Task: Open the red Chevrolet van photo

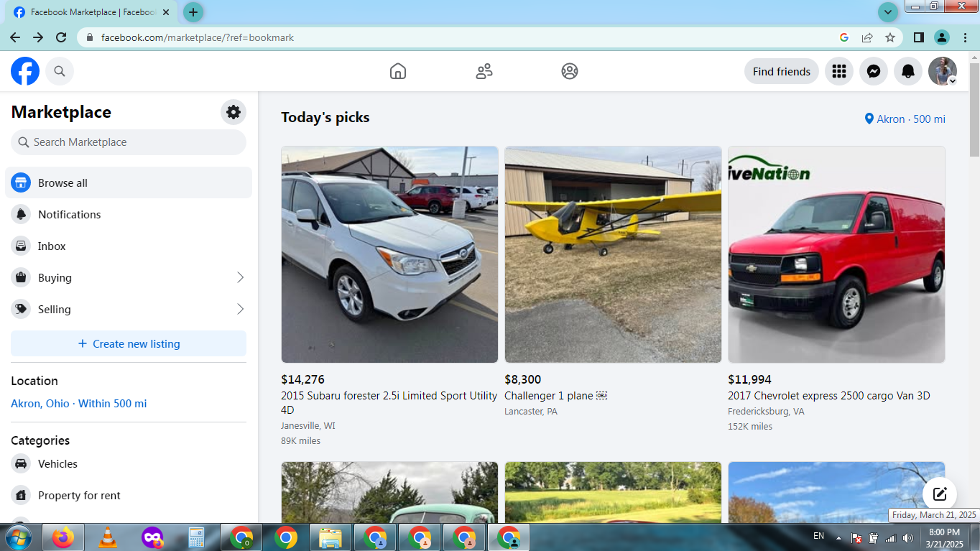Action: coord(836,254)
